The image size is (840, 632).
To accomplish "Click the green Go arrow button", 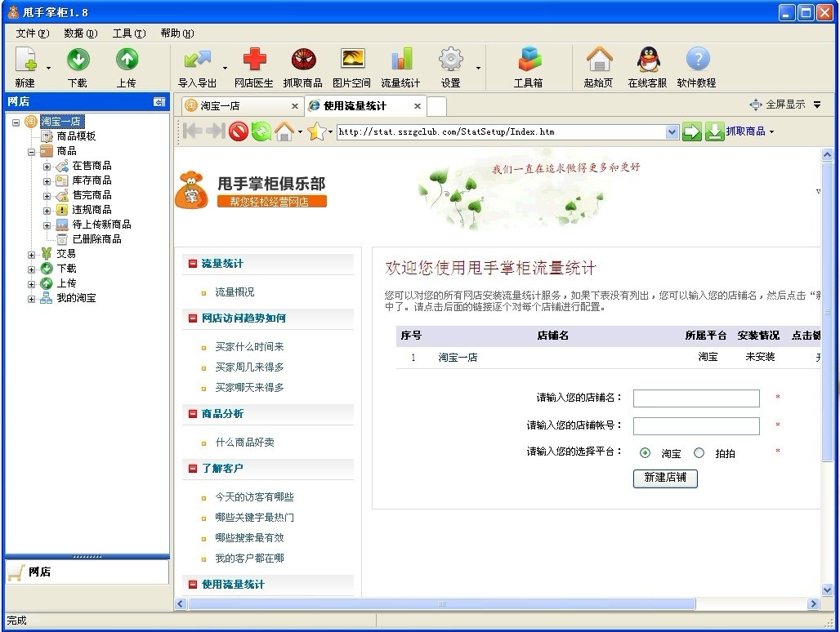I will click(691, 131).
